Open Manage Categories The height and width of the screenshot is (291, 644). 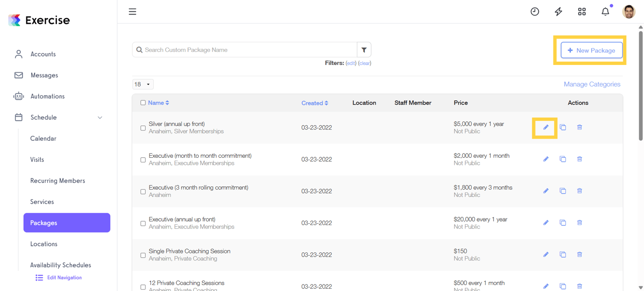pos(592,84)
